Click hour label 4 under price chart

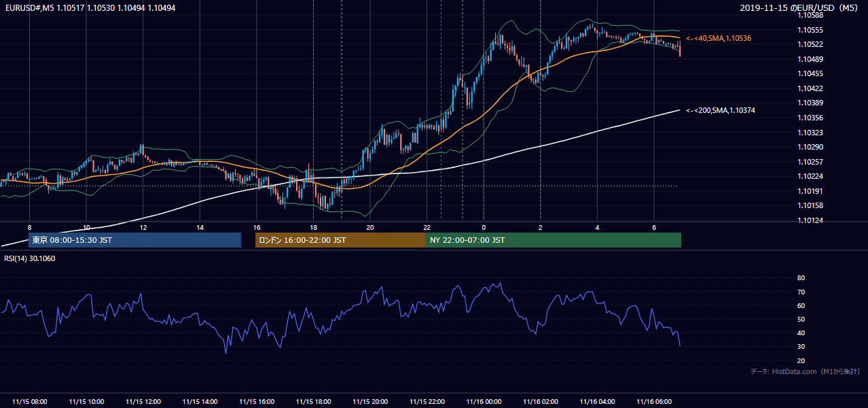click(597, 227)
